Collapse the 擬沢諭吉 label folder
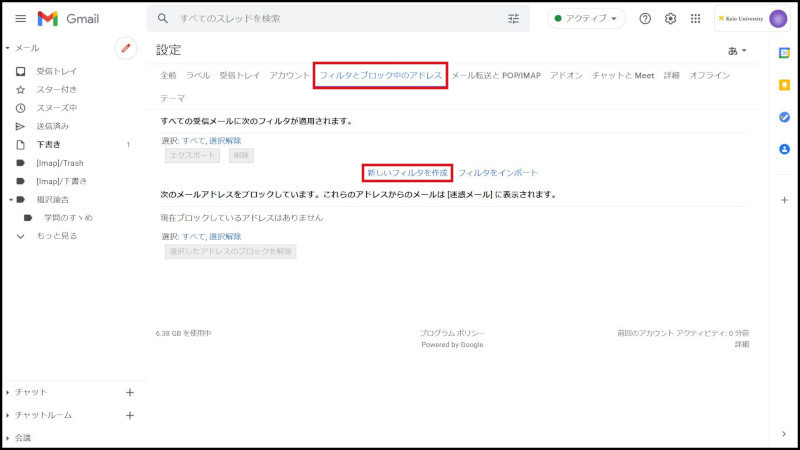The width and height of the screenshot is (800, 450). pos(9,200)
